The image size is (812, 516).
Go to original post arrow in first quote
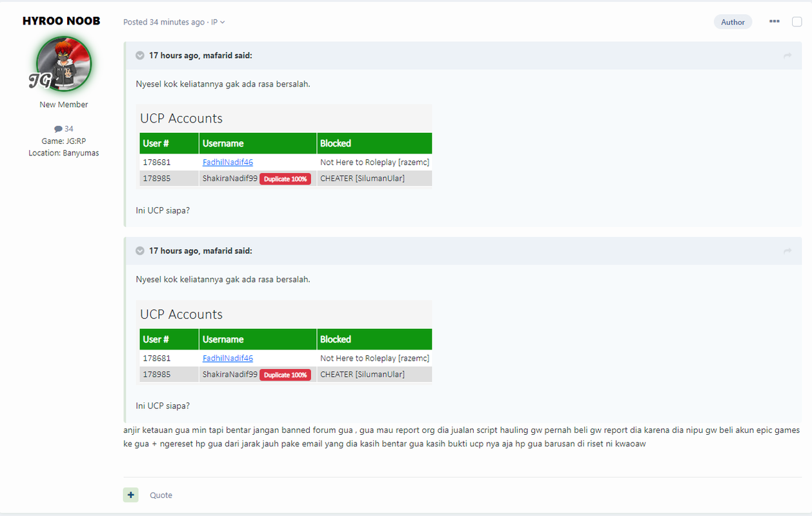tap(787, 56)
